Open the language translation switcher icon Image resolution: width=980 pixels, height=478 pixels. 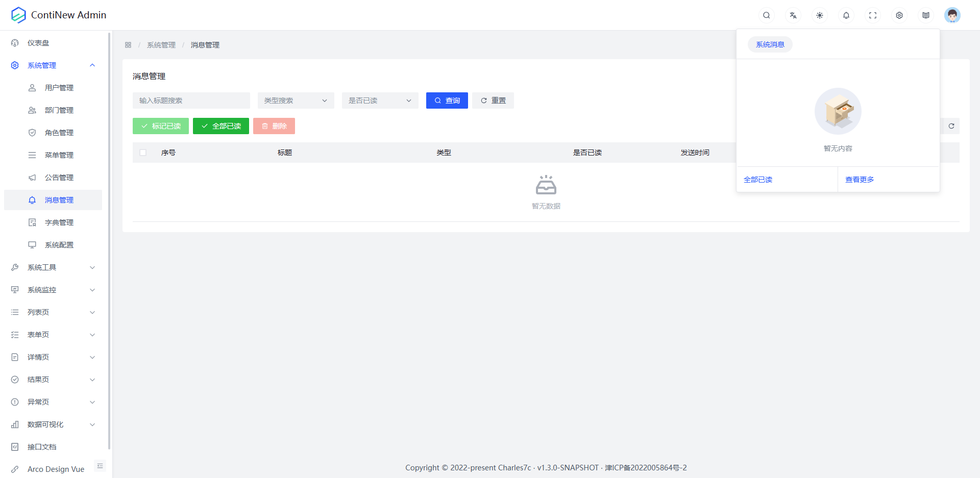click(x=793, y=15)
